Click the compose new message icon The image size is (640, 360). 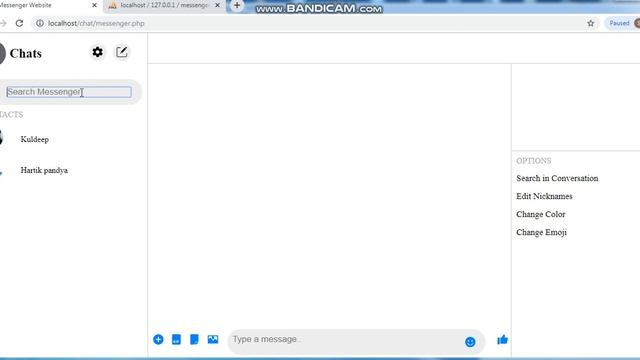pyautogui.click(x=122, y=52)
